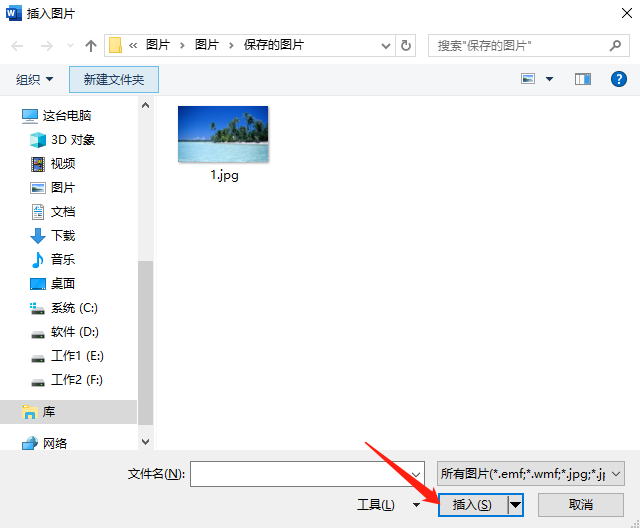This screenshot has height=528, width=640.
Task: Click the 文档 document icon
Action: (38, 212)
